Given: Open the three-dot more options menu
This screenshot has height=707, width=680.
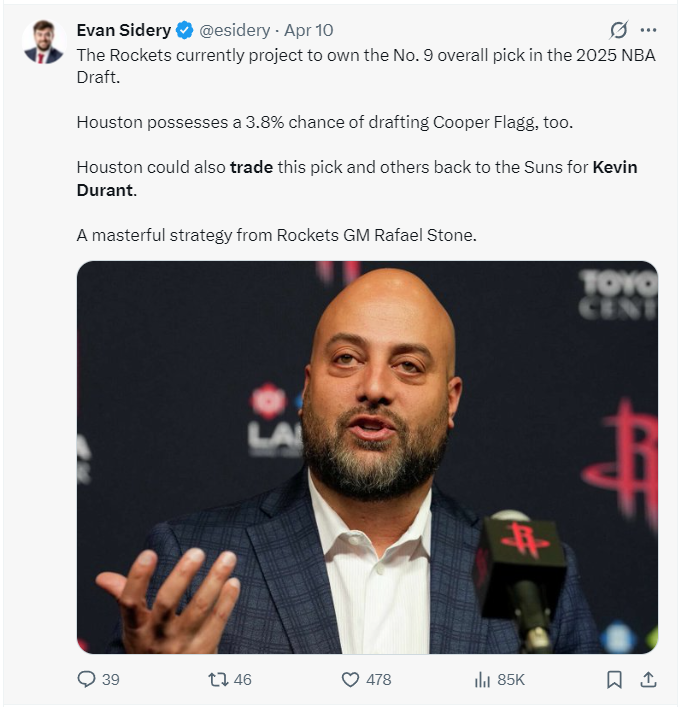Looking at the screenshot, I should (648, 30).
